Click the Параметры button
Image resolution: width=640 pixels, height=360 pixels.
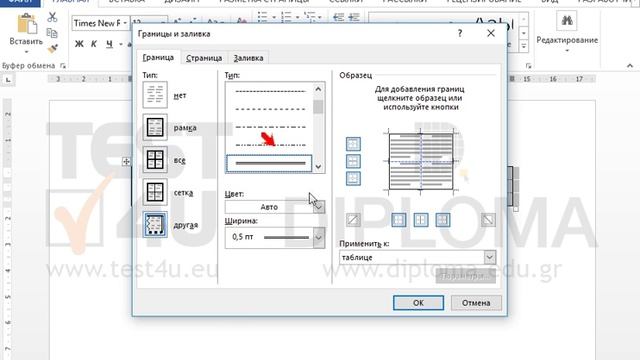[x=466, y=276]
